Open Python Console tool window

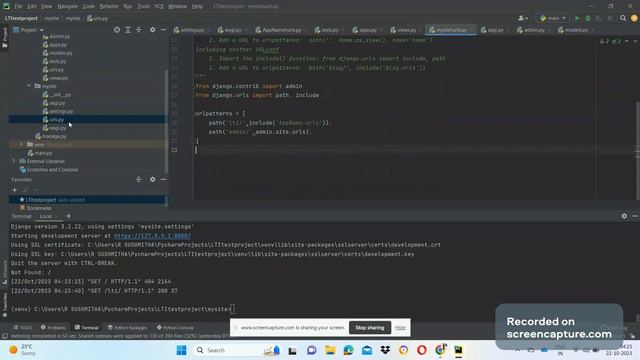click(175, 327)
